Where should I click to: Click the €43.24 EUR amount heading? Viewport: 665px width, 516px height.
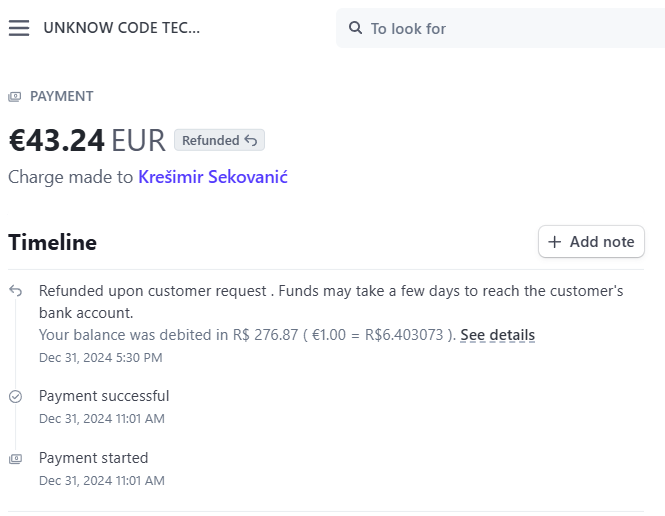(x=87, y=140)
